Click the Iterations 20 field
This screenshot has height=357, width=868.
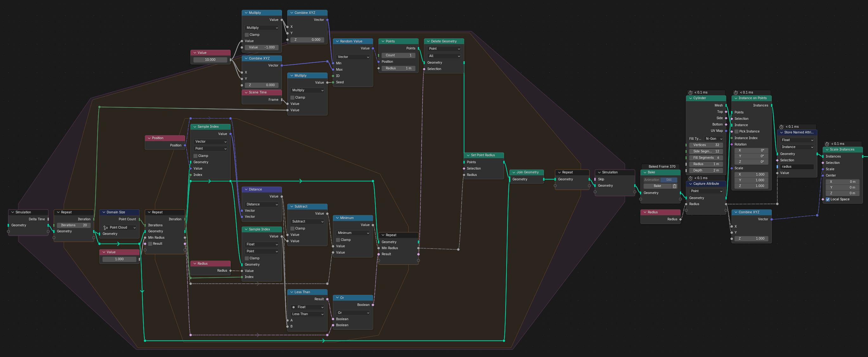tap(74, 225)
